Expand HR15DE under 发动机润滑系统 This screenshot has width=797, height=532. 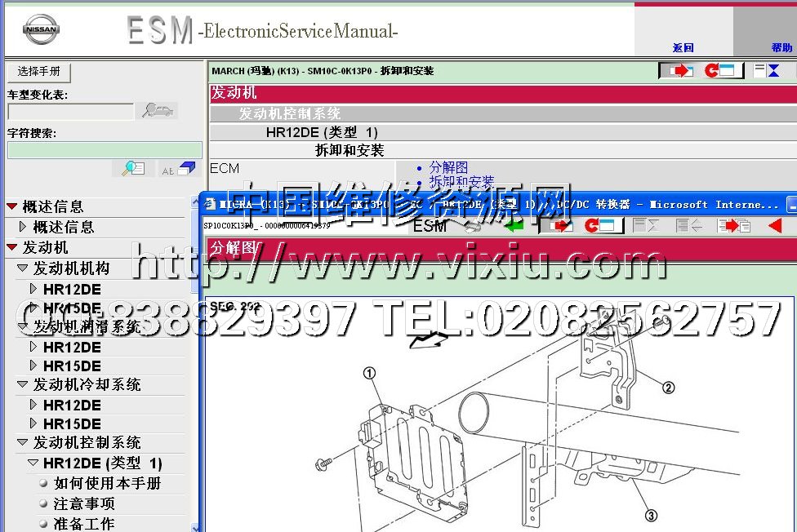pos(33,366)
